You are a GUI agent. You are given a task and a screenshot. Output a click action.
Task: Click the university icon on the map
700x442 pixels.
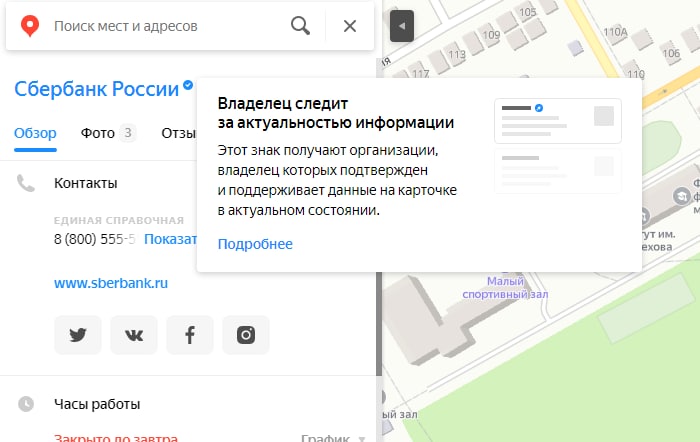click(681, 196)
